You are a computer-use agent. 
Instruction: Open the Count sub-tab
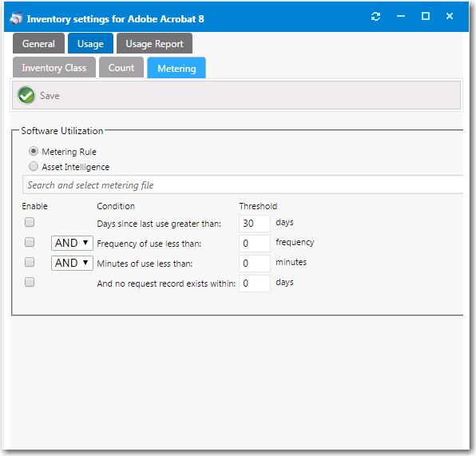(121, 67)
